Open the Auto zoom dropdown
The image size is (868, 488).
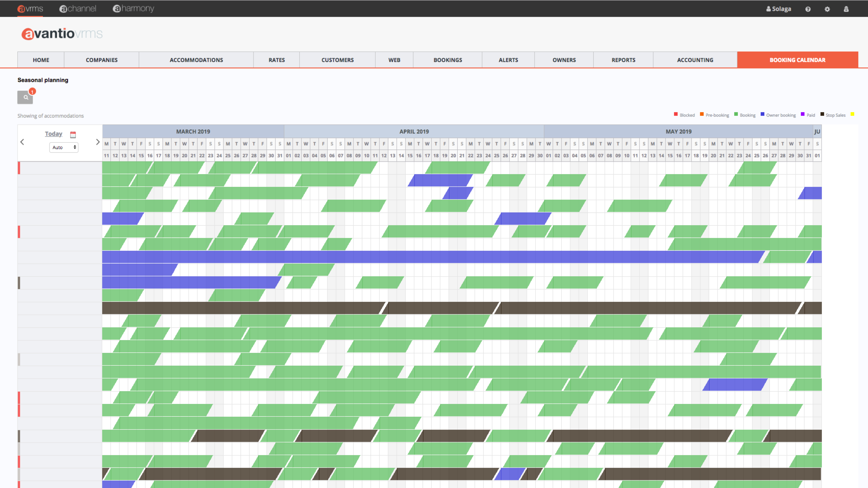64,147
